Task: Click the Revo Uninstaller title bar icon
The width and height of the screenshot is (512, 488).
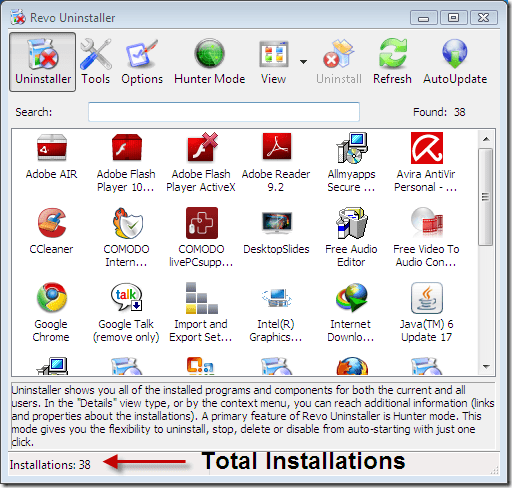Action: coord(18,17)
